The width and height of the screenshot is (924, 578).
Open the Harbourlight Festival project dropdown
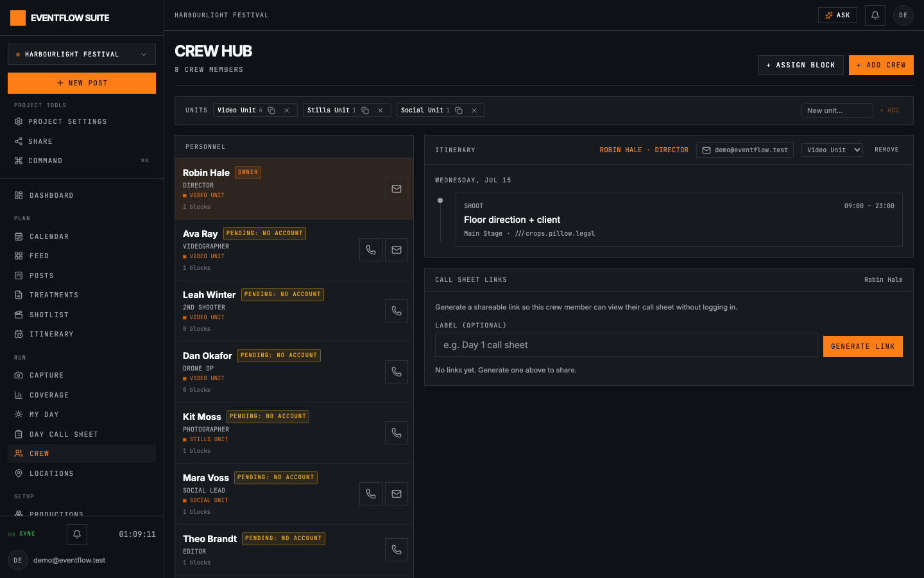click(x=81, y=55)
